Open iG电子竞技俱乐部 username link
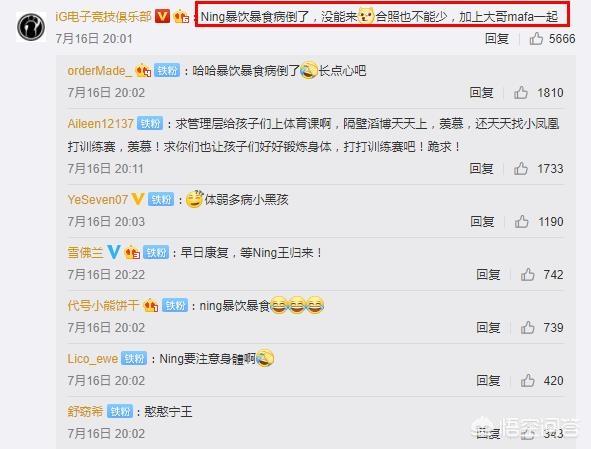The height and width of the screenshot is (449, 591). tap(103, 17)
